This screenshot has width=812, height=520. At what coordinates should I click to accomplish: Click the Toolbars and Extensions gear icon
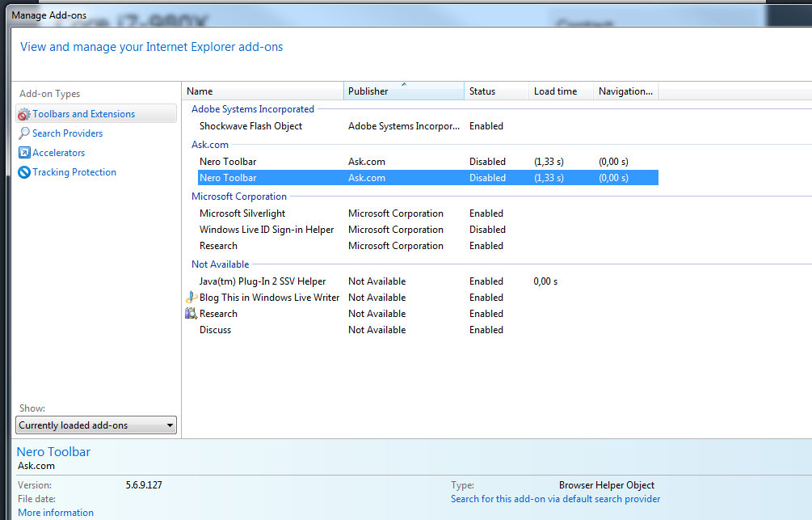[x=23, y=114]
